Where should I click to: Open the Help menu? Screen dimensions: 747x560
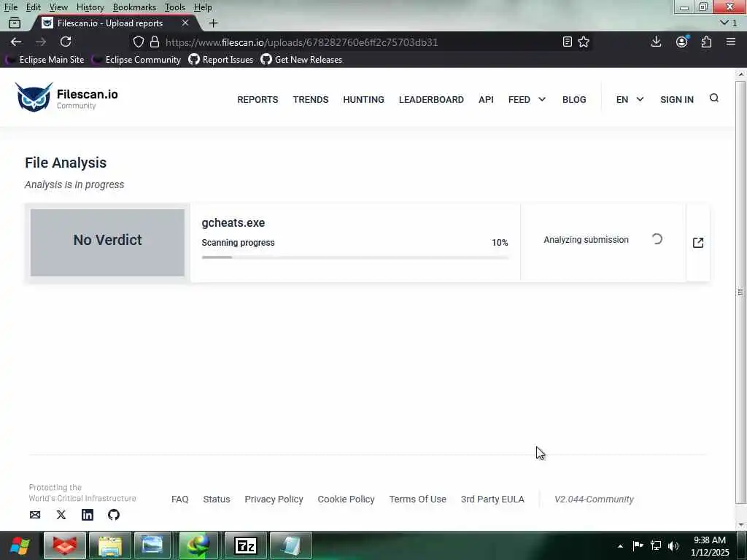[203, 7]
